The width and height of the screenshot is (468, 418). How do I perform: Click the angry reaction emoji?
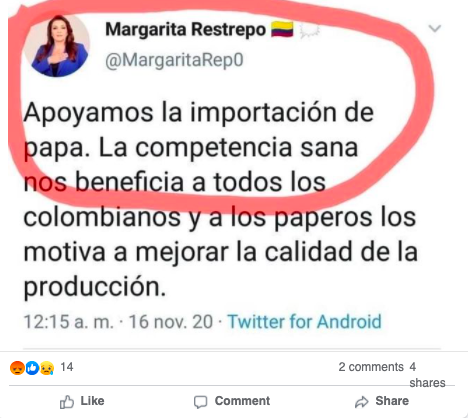point(17,368)
